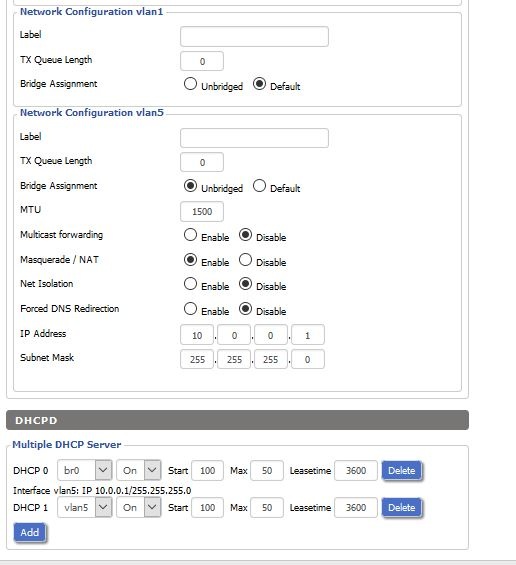
Task: Click DHCP 1 Start field
Action: click(207, 507)
